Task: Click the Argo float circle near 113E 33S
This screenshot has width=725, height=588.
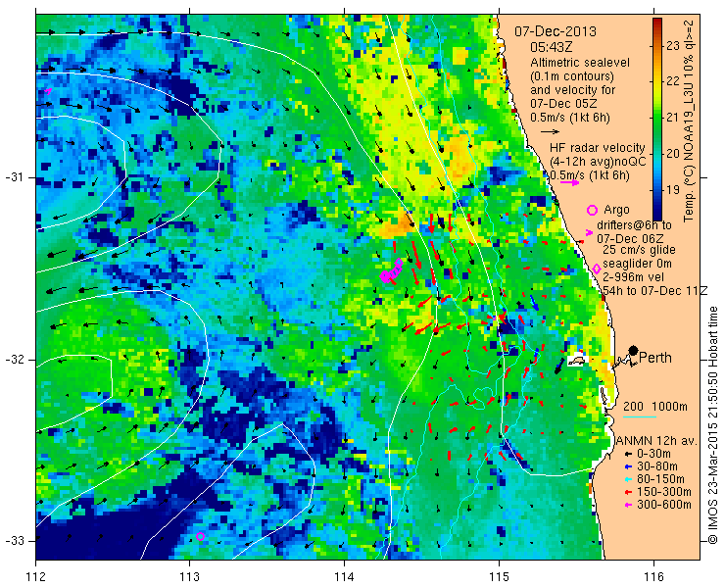Action: [200, 537]
